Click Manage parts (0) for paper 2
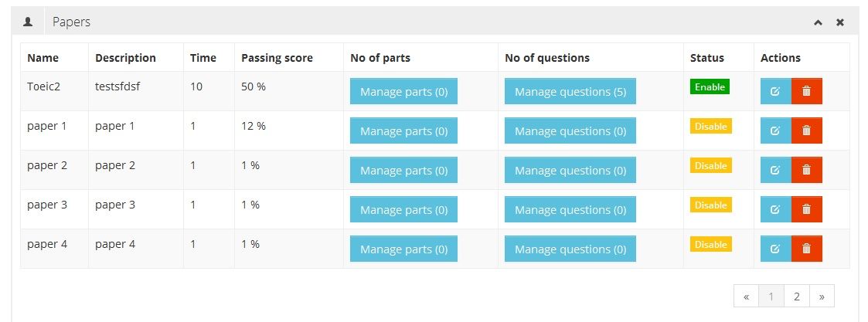The image size is (868, 322). coord(403,170)
